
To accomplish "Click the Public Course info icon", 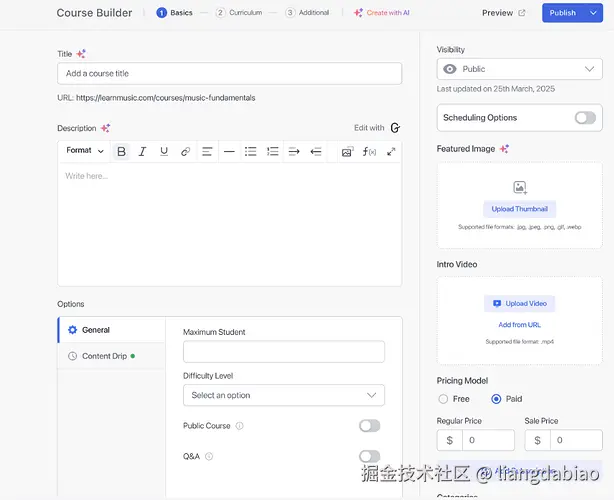I will [239, 426].
